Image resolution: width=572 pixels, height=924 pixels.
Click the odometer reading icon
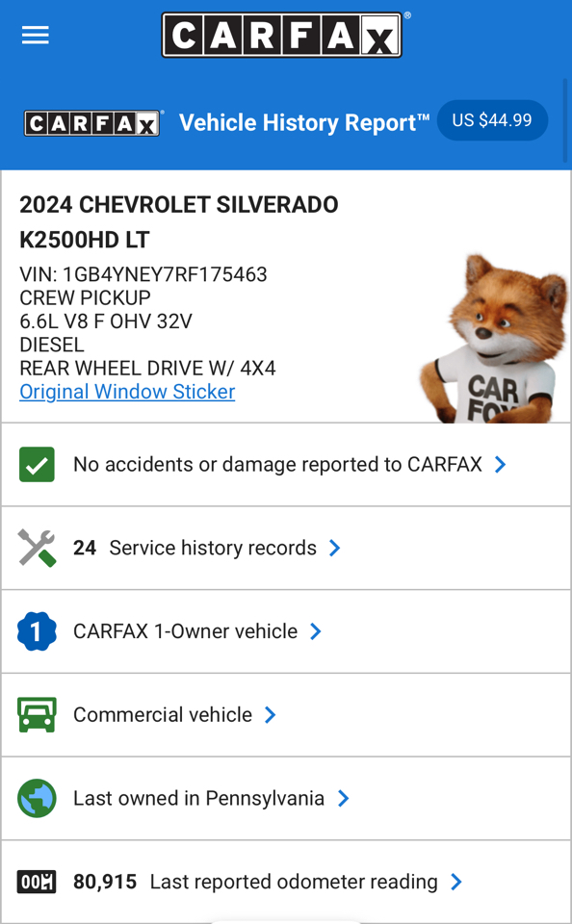pos(37,882)
